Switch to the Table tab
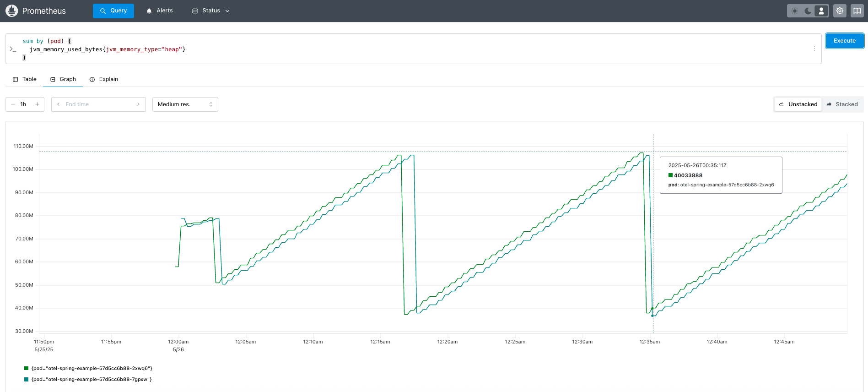The image size is (868, 392). [x=25, y=79]
